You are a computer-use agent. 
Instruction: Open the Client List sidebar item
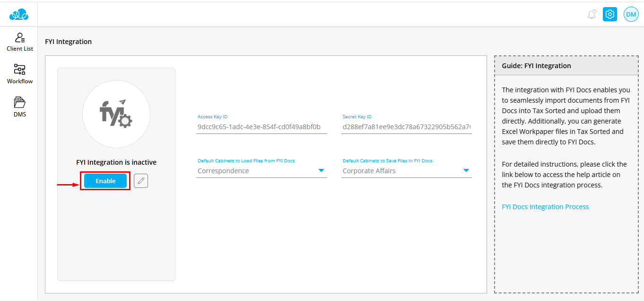19,42
